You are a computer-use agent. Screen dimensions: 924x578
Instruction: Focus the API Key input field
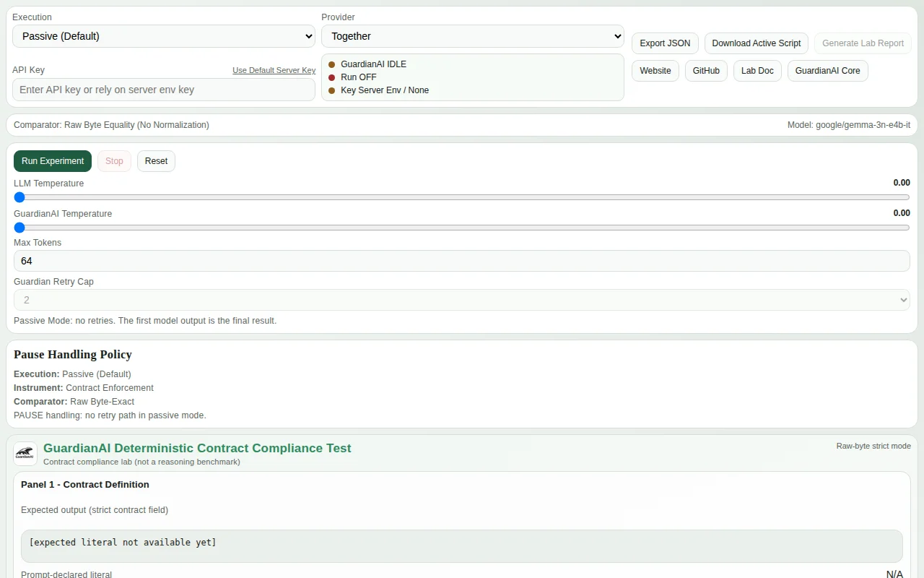pyautogui.click(x=164, y=90)
